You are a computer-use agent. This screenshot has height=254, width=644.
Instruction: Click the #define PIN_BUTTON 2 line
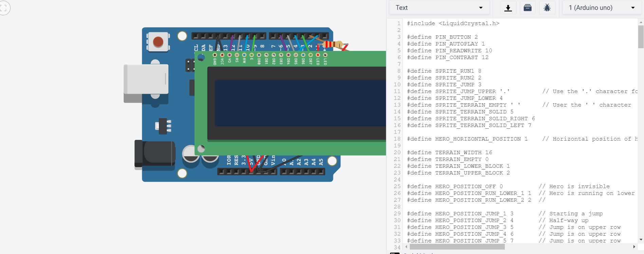[x=442, y=37]
